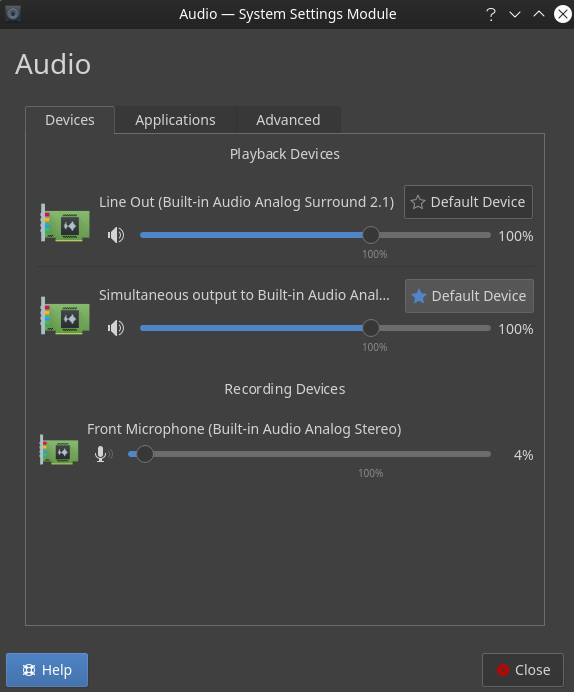Click the audio app icon in title bar

(13, 14)
